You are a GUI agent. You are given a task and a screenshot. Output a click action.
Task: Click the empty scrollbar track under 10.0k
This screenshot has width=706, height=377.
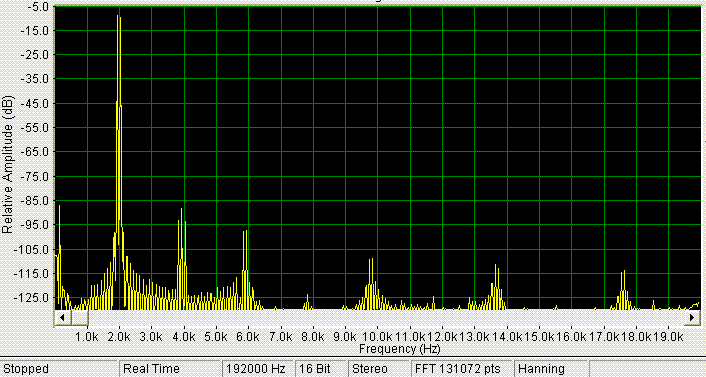(377, 318)
